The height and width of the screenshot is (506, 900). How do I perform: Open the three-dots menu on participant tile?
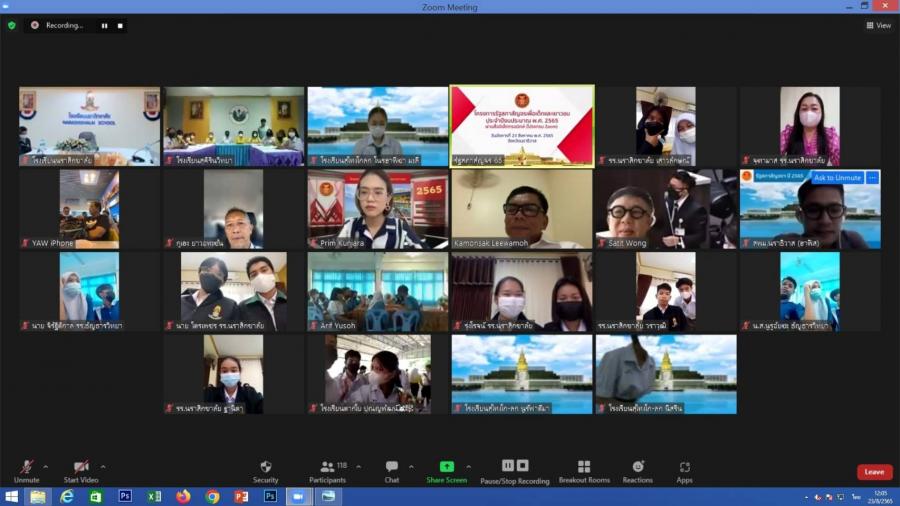[x=872, y=177]
